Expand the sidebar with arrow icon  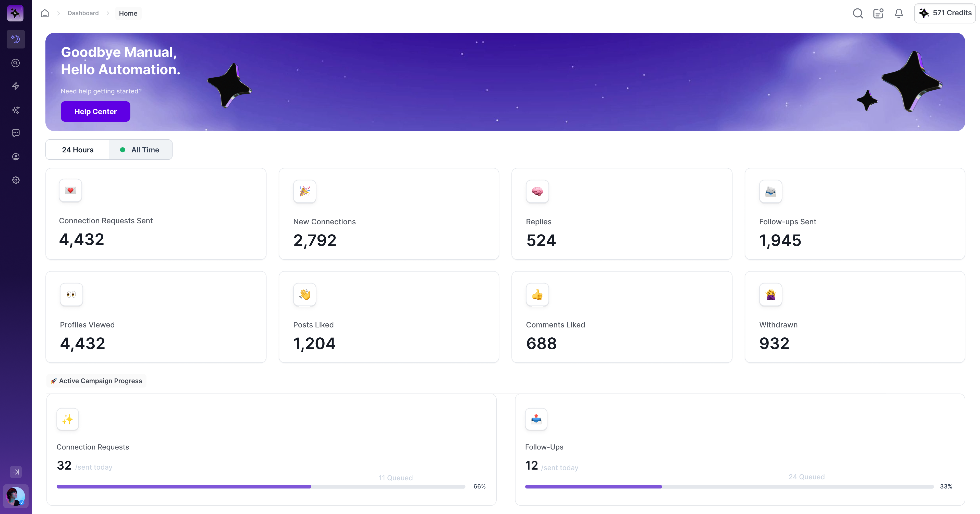pos(16,472)
